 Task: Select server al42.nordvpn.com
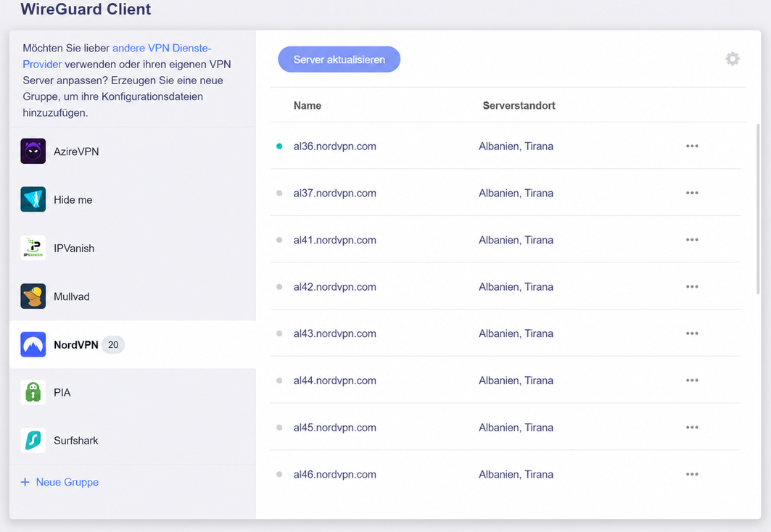point(335,286)
